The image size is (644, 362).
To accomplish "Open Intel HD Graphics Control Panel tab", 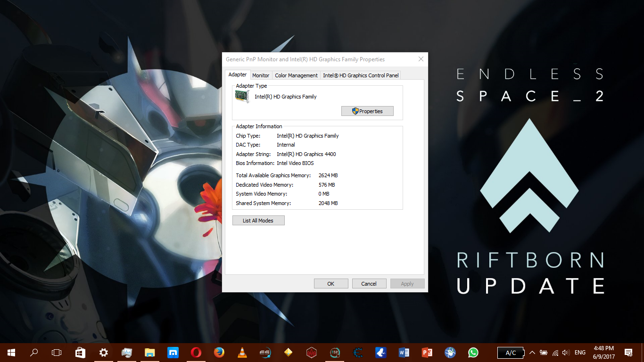I will (x=361, y=75).
